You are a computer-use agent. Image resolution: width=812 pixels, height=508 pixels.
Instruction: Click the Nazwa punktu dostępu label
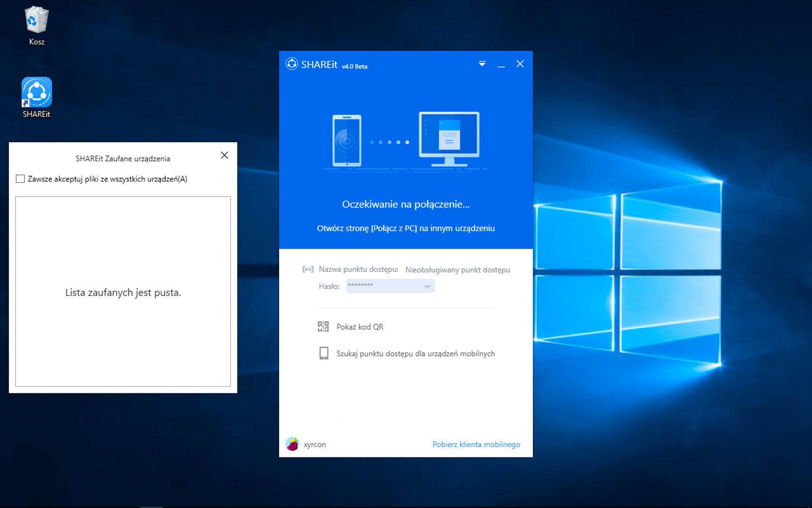(x=358, y=269)
